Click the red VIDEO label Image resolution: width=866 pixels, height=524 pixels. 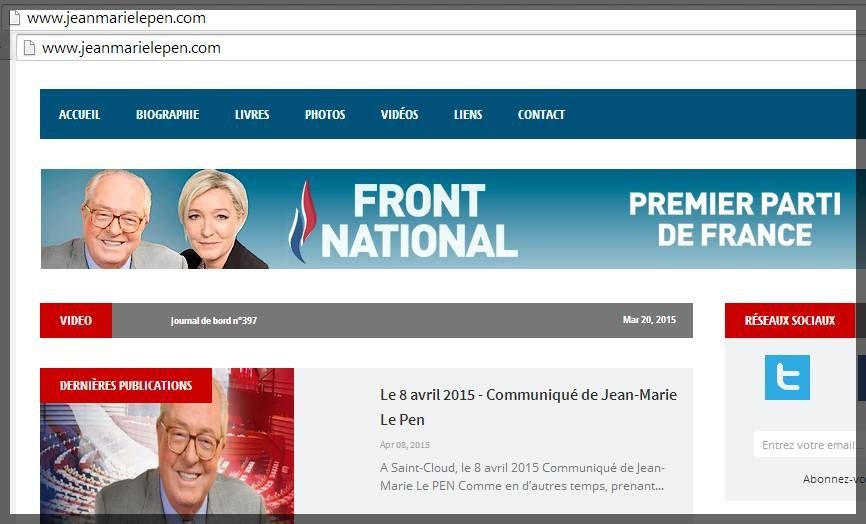coord(76,320)
